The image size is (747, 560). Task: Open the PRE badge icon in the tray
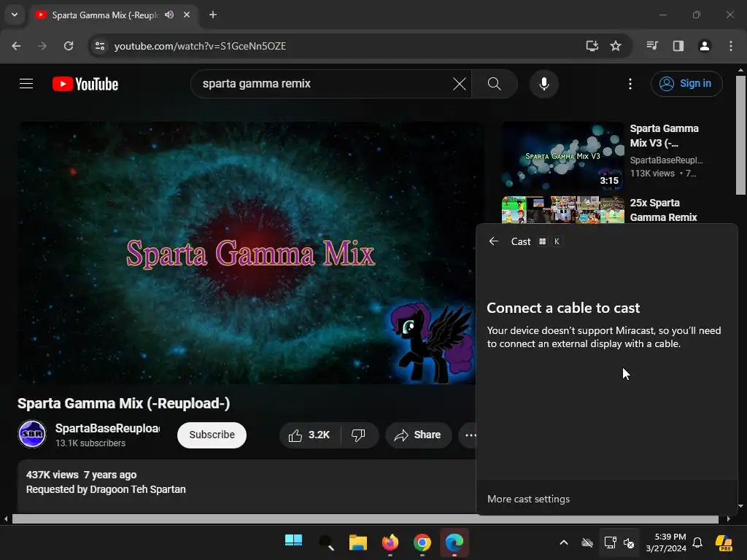(x=724, y=542)
